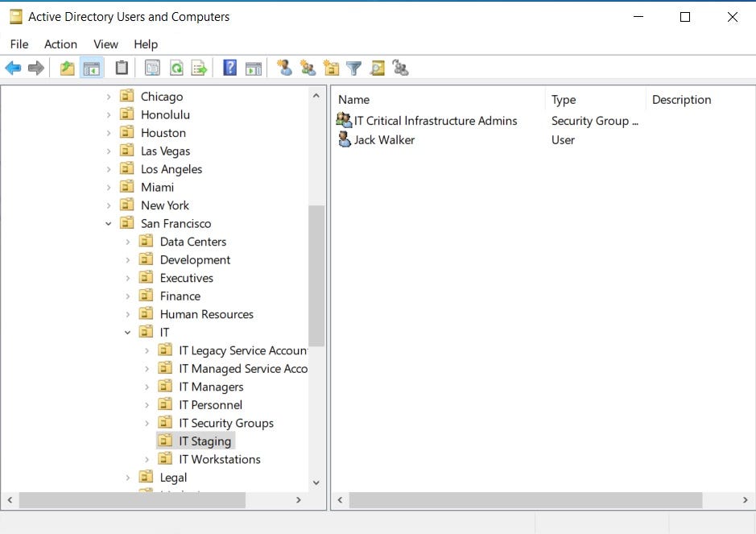Click the Finance OU folder icon
Screen dimensions: 756x534
(x=146, y=296)
